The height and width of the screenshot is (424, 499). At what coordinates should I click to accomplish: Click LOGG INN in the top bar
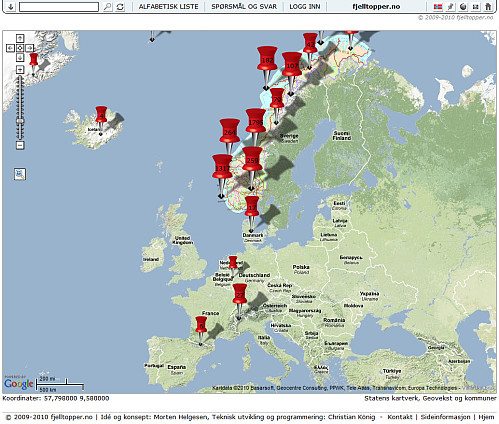click(305, 7)
